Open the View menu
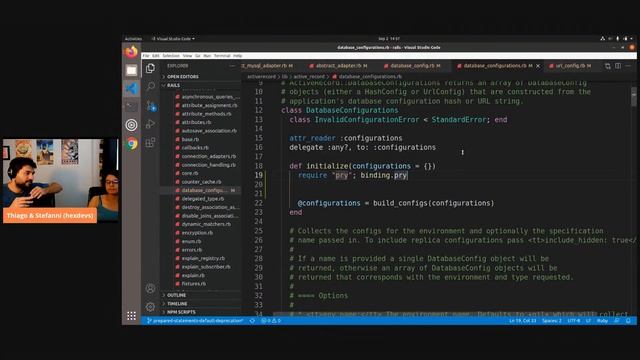Screen dimensions: 640x360 click(x=187, y=56)
